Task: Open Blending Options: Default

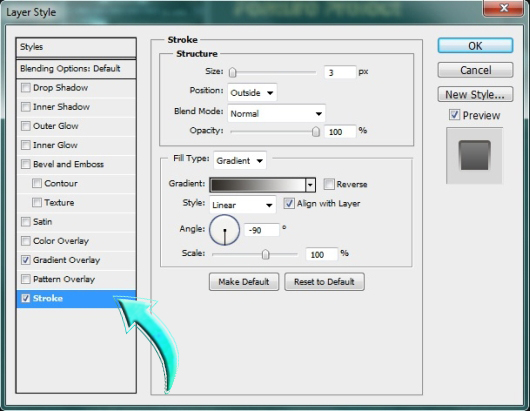Action: [76, 69]
